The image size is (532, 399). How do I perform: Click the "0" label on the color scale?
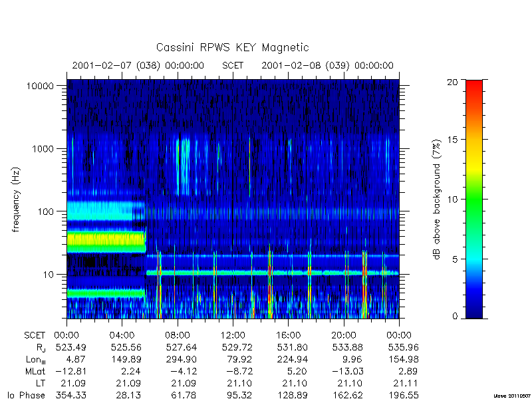[x=455, y=317]
